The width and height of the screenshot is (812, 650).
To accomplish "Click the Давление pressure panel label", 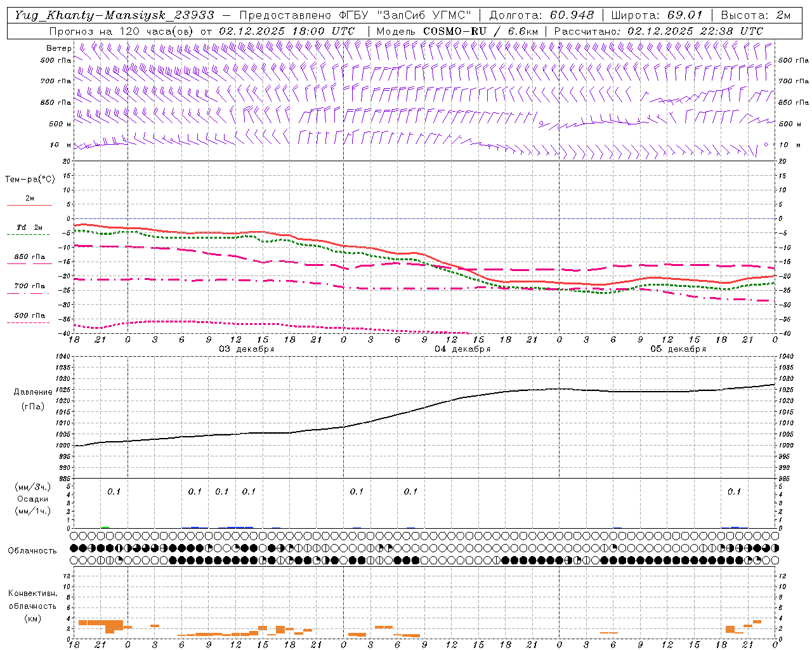I will [33, 392].
